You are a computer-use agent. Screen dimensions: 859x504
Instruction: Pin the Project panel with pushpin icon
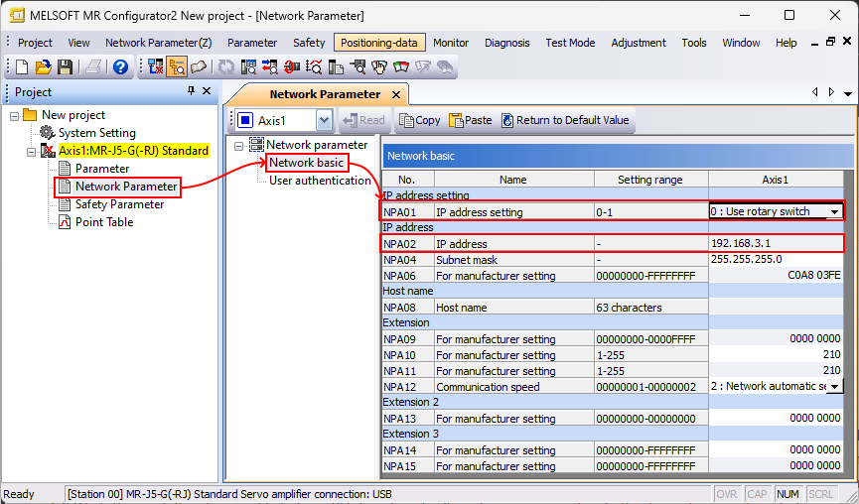[191, 91]
